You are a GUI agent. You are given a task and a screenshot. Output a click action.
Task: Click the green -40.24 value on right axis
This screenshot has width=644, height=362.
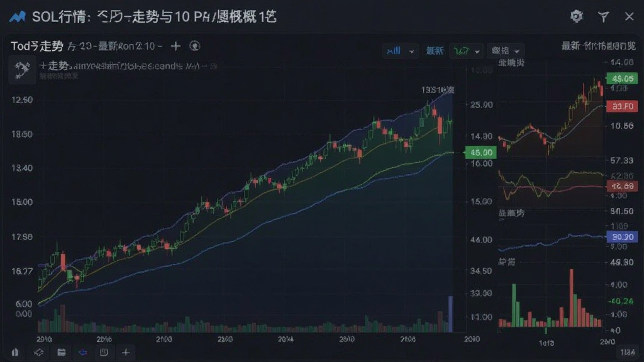click(621, 301)
